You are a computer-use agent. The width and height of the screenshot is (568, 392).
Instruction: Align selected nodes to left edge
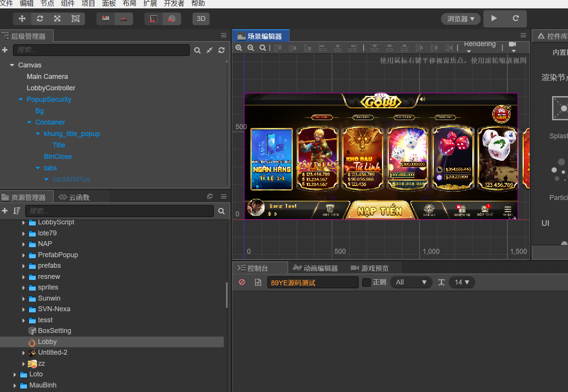click(323, 48)
